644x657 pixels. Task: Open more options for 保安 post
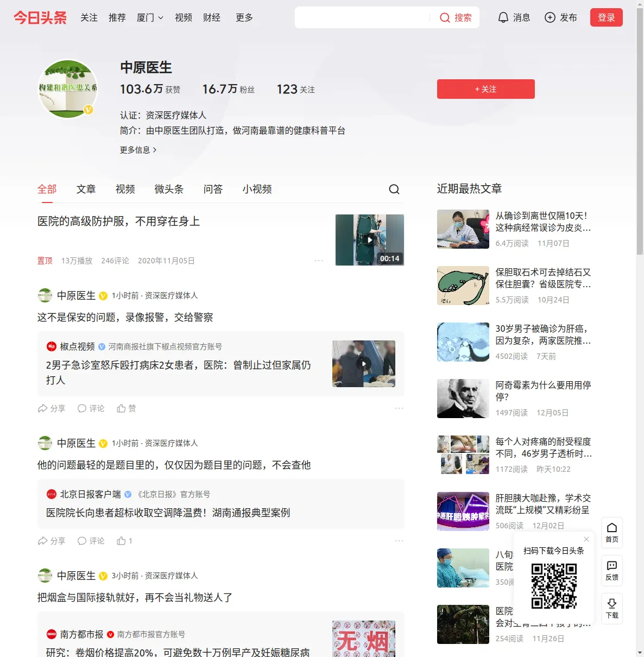(399, 408)
